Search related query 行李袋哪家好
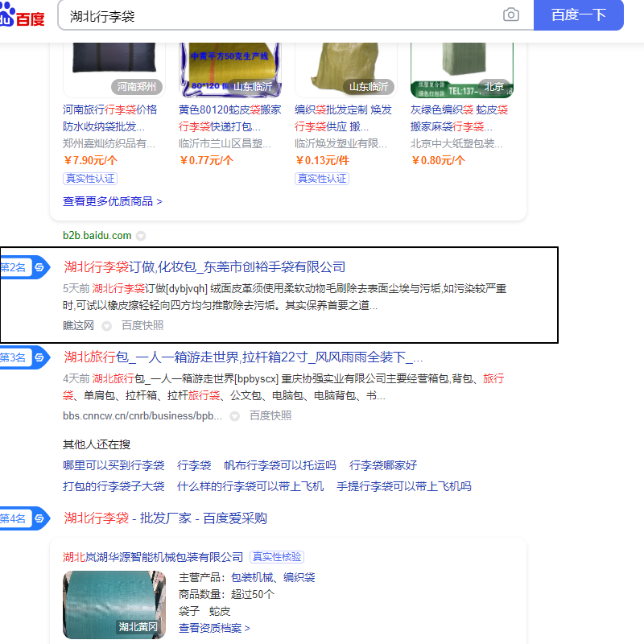Image resolution: width=644 pixels, height=644 pixels. click(383, 465)
